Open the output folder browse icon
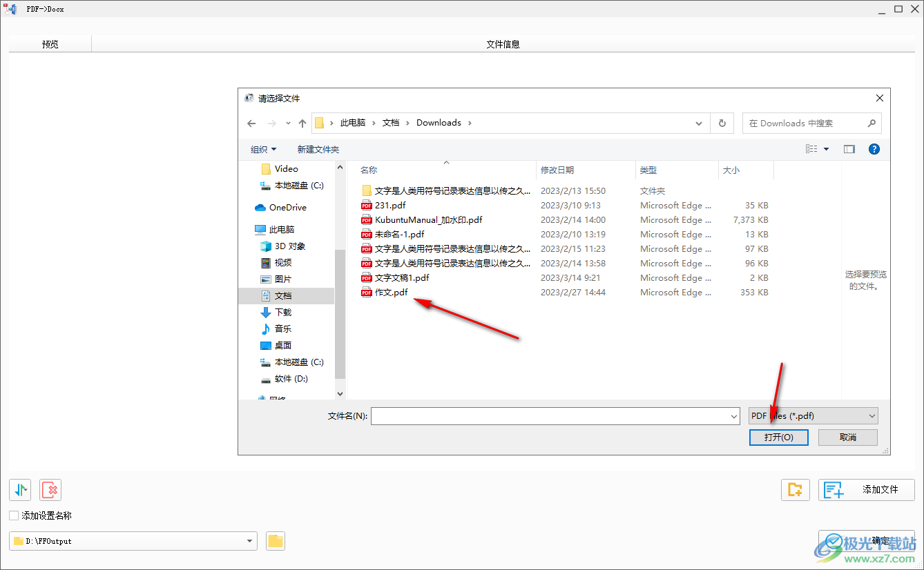924x570 pixels. [276, 541]
